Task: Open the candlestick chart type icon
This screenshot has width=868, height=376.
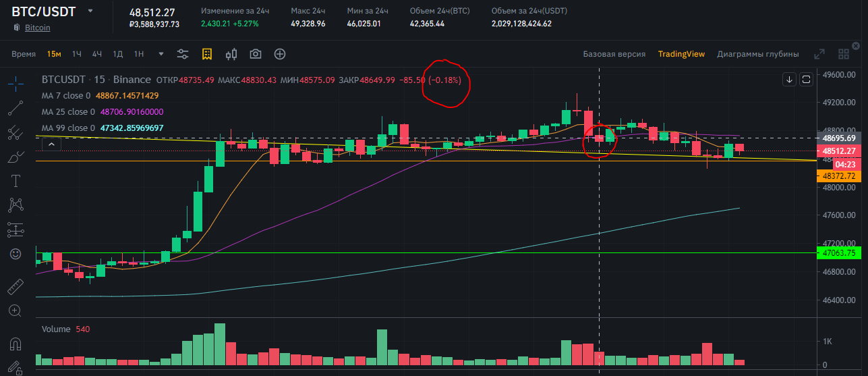Action: coord(231,54)
